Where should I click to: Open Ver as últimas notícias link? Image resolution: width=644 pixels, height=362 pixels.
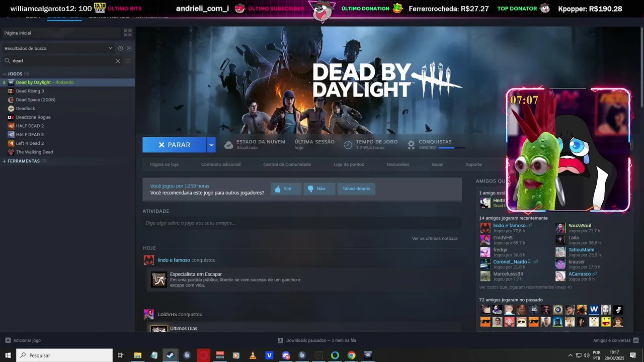pos(435,238)
